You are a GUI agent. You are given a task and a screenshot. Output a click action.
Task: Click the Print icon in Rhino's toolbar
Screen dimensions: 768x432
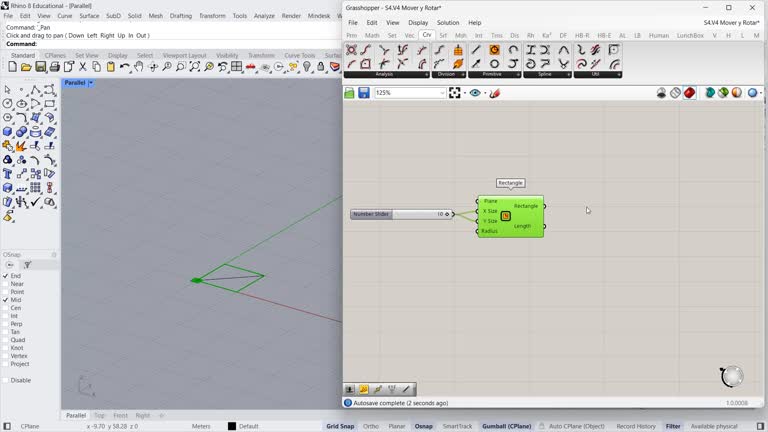[54, 67]
